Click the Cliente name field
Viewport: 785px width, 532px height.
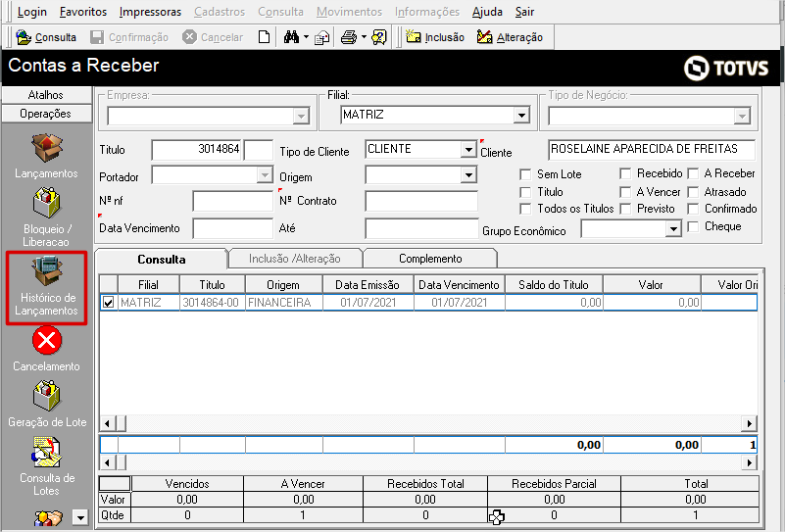(652, 149)
